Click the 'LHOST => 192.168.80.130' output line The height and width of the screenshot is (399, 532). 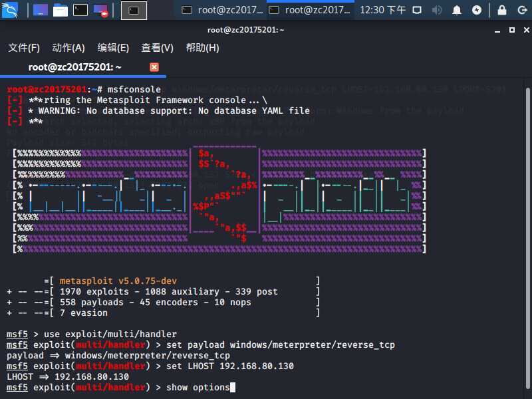coord(68,376)
